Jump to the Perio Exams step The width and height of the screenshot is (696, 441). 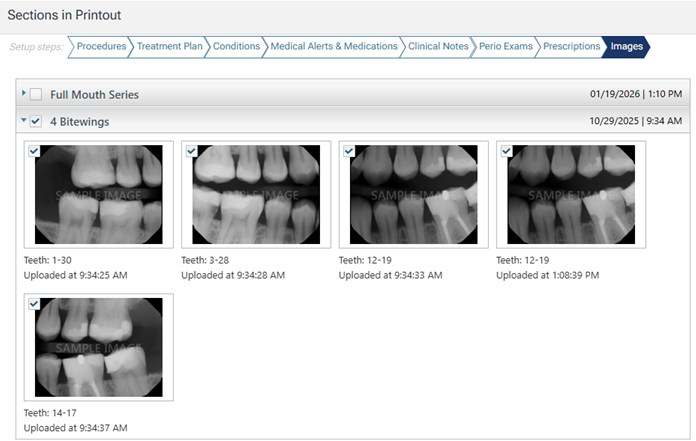[507, 46]
